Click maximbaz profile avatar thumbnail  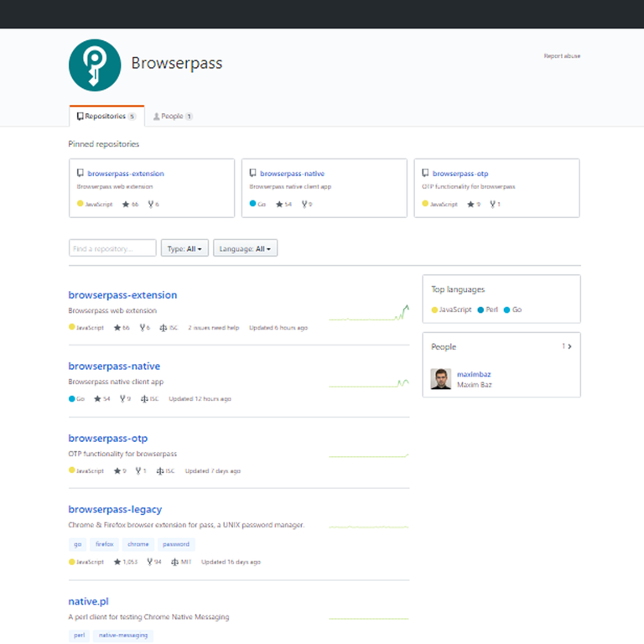click(x=441, y=379)
